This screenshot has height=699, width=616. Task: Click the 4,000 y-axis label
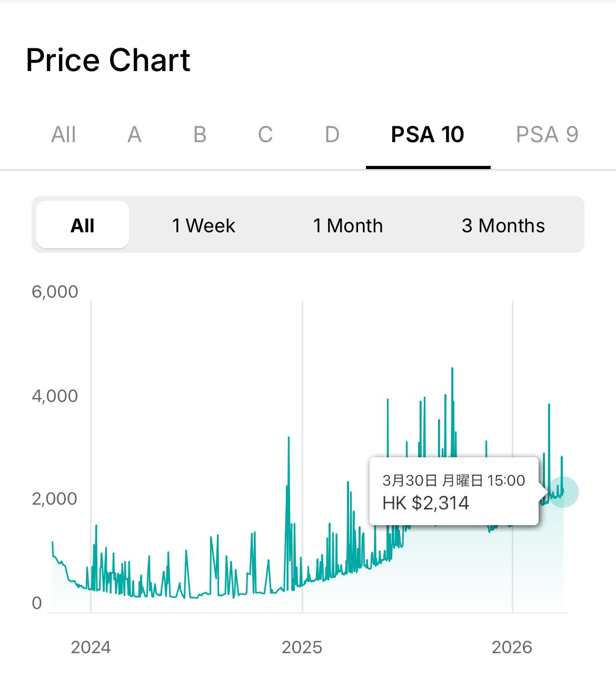point(55,396)
